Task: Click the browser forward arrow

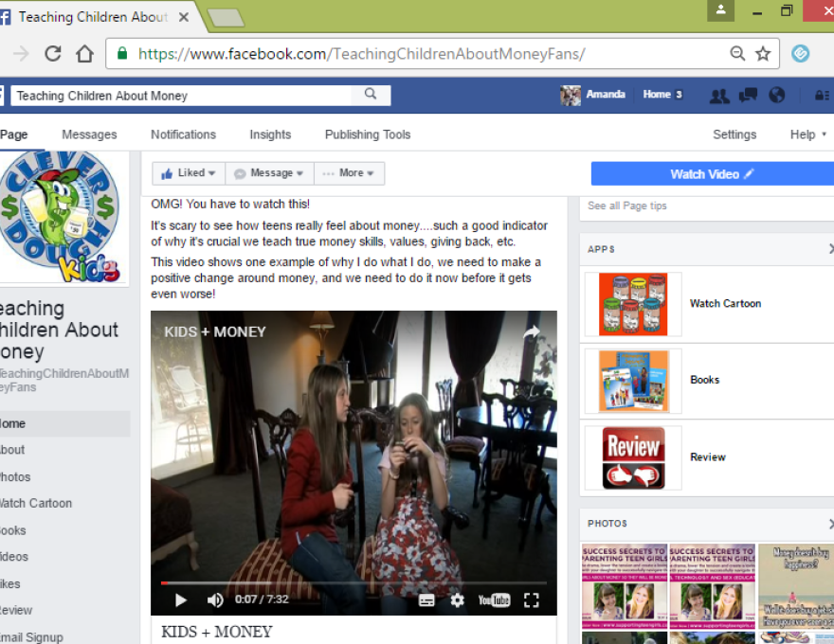Action: 21,54
